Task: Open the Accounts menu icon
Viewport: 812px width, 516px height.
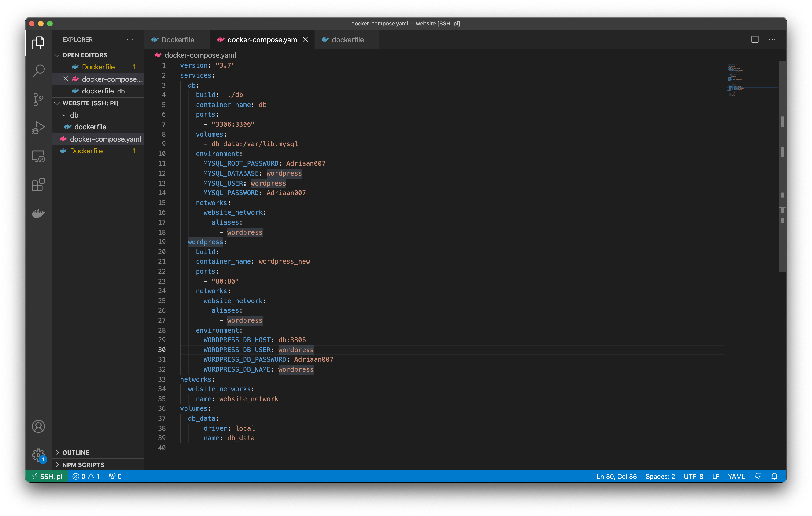Action: (38, 427)
